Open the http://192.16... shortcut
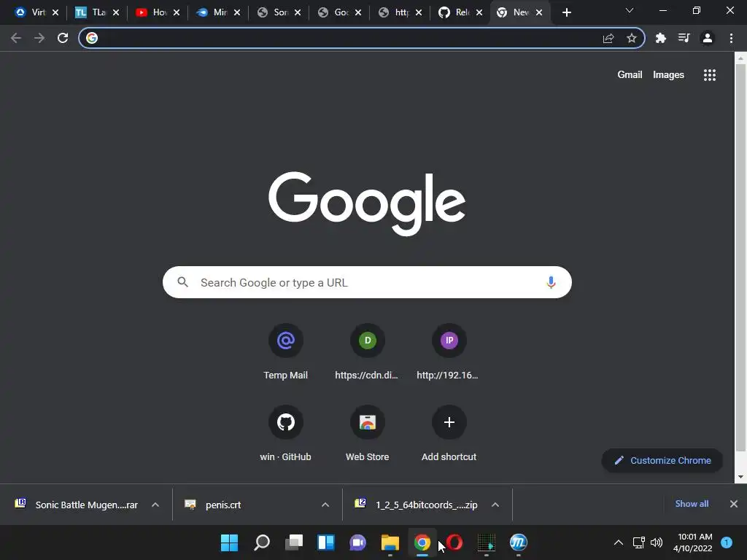Image resolution: width=747 pixels, height=560 pixels. tap(449, 353)
